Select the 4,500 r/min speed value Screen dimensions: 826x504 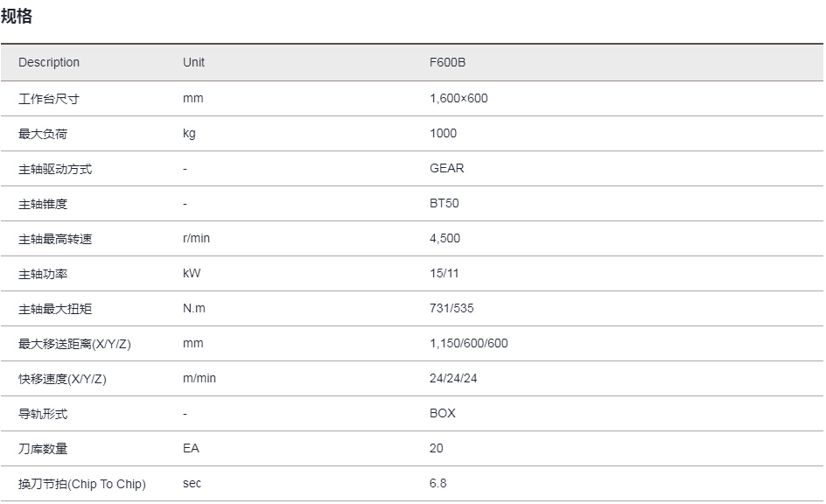pyautogui.click(x=444, y=238)
